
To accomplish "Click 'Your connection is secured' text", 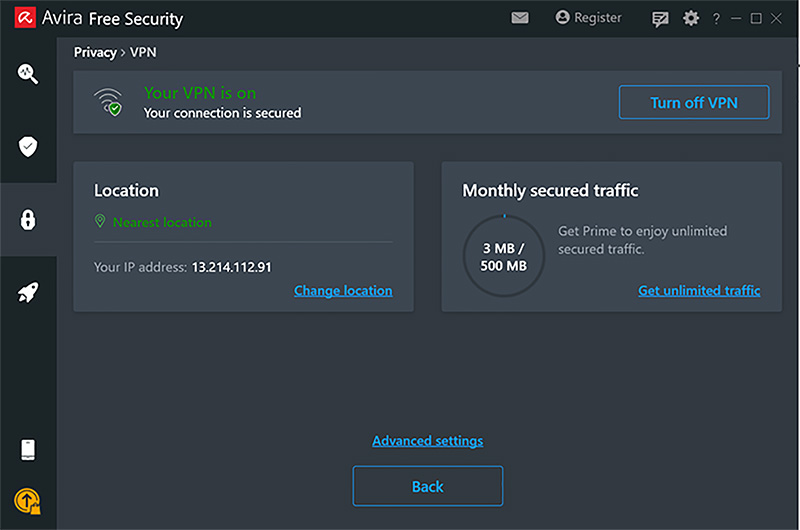I will pos(222,113).
